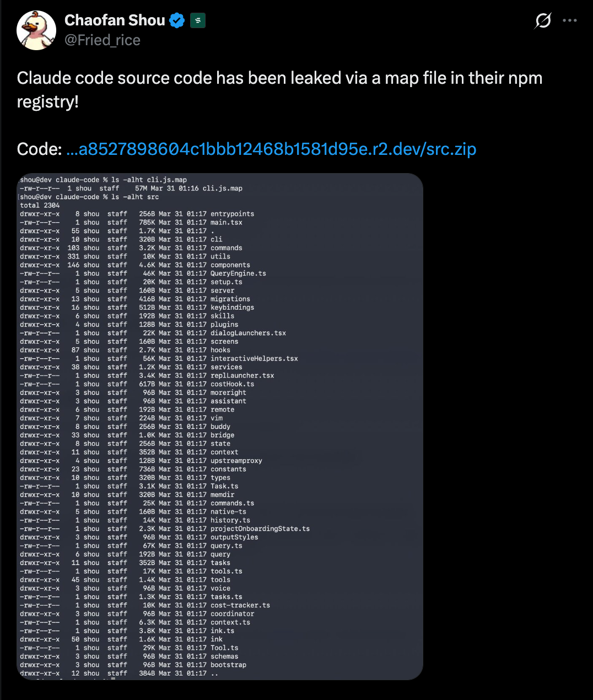Click the Grok slashed-circle icon
The width and height of the screenshot is (593, 700).
tap(543, 21)
